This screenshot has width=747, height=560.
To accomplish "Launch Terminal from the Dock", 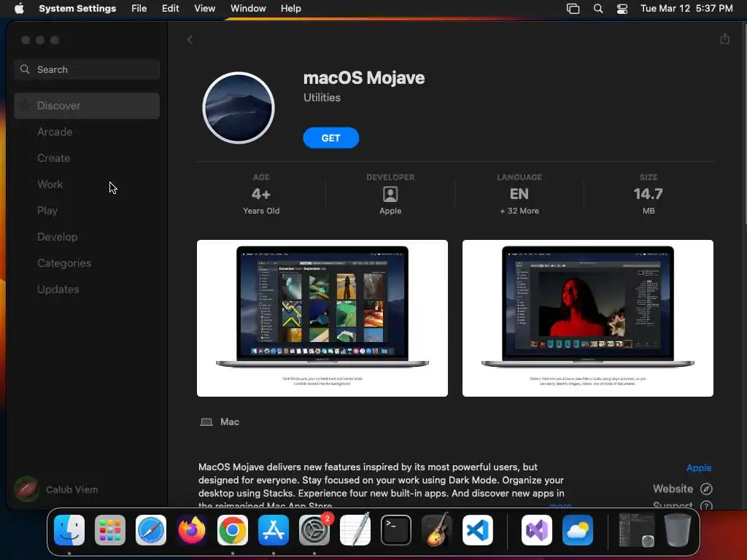I will pyautogui.click(x=396, y=530).
